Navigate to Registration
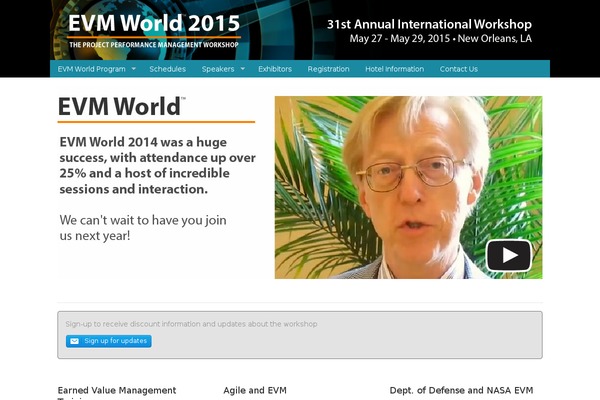 pyautogui.click(x=328, y=69)
